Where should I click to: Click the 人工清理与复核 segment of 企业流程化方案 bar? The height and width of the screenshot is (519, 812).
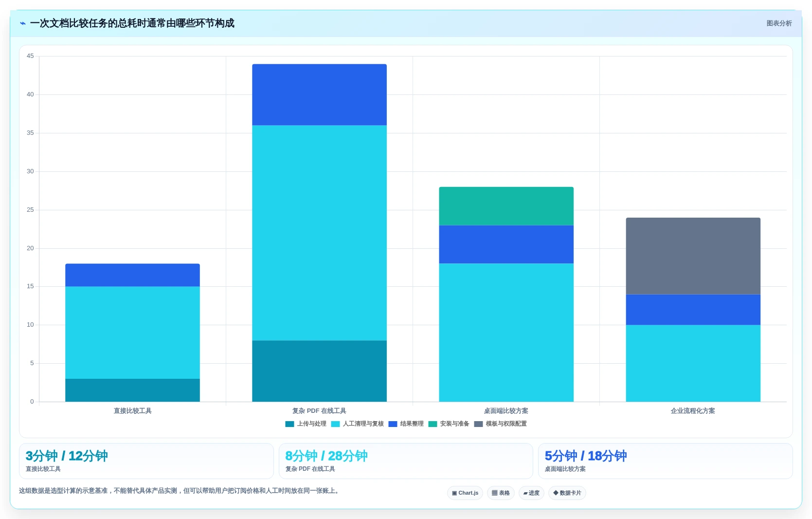[x=693, y=363]
